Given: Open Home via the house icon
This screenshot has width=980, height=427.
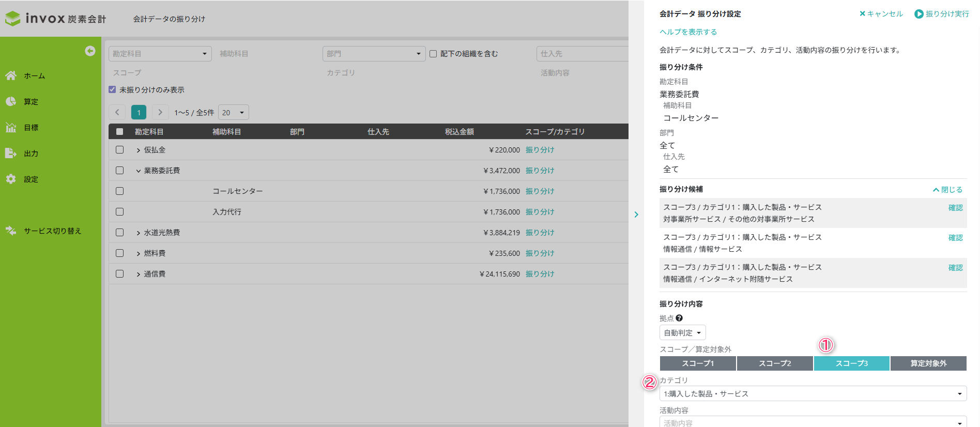Looking at the screenshot, I should [11, 75].
